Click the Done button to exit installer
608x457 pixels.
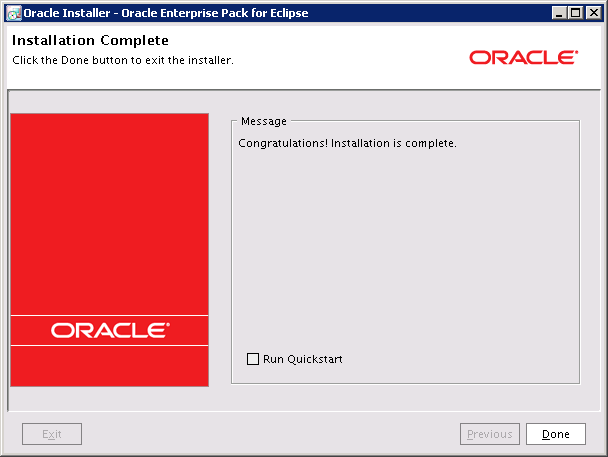[555, 434]
